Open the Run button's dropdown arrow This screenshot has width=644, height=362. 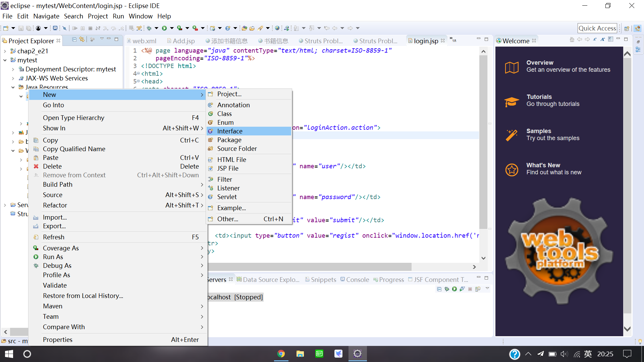pyautogui.click(x=171, y=28)
